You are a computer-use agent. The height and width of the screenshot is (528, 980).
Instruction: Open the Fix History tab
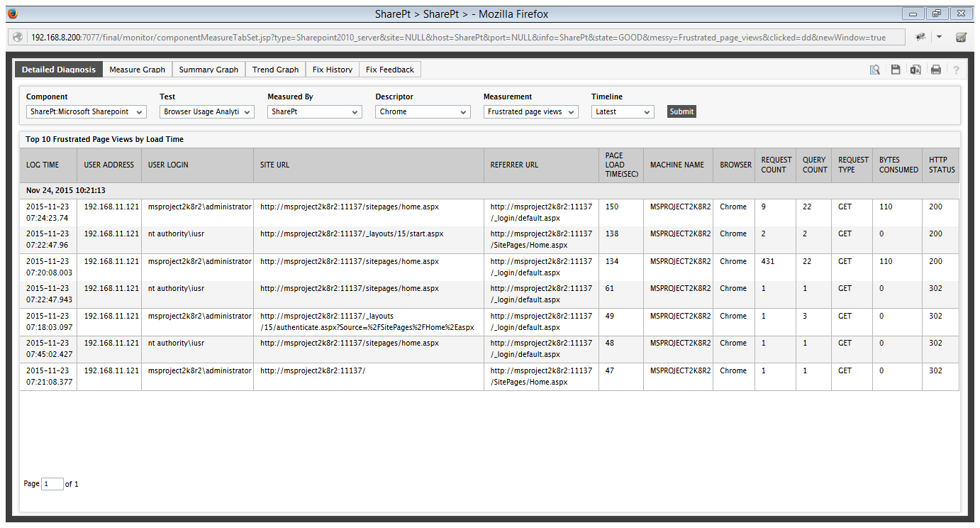point(333,70)
